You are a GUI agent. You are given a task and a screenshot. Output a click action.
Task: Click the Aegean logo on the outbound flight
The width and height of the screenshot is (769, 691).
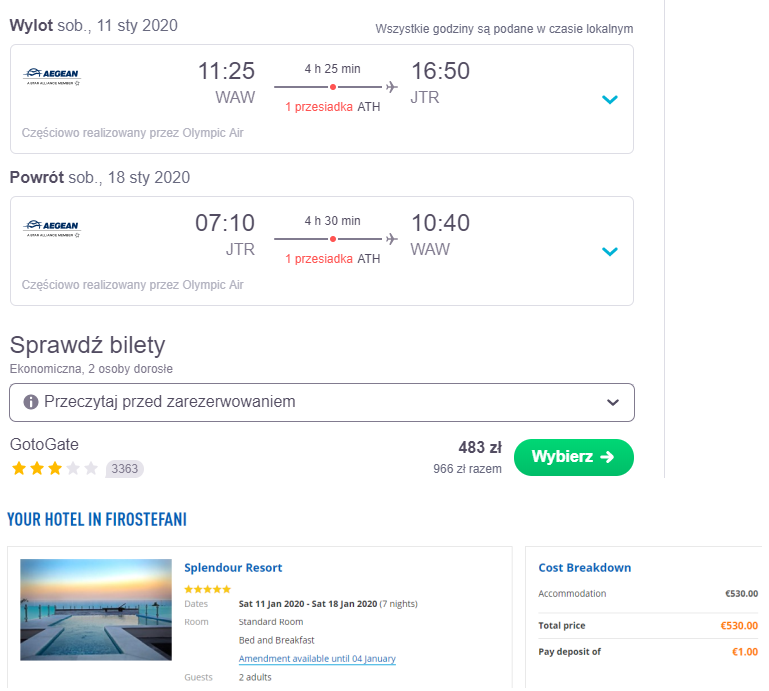[52, 77]
